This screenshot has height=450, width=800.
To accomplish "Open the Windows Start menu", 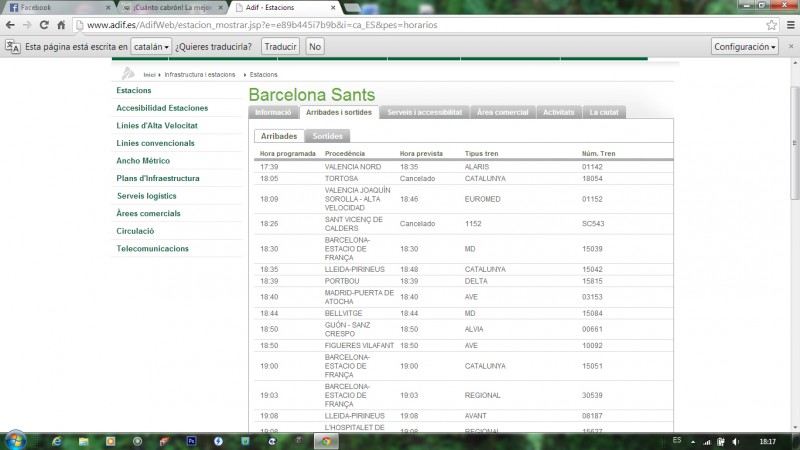I will (15, 440).
